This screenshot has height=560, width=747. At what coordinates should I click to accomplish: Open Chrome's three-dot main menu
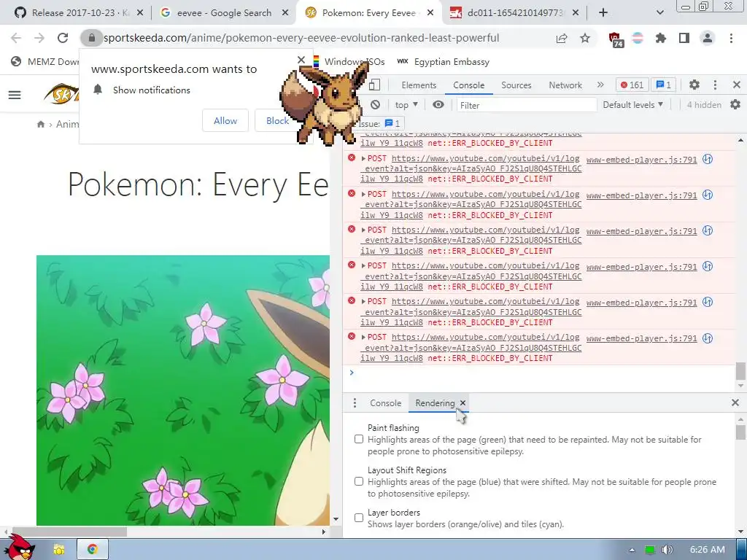[x=731, y=38]
